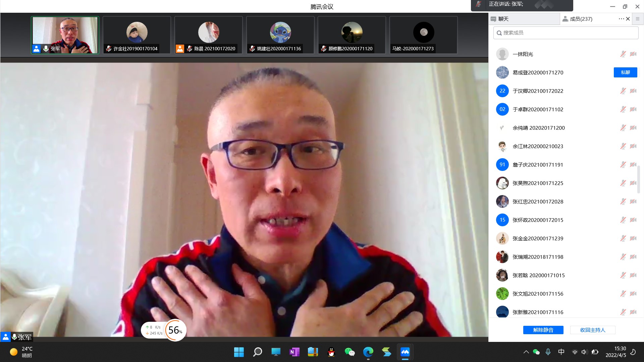Click 陈晨 202100172020 participant tile
This screenshot has width=644, height=362.
[208, 35]
